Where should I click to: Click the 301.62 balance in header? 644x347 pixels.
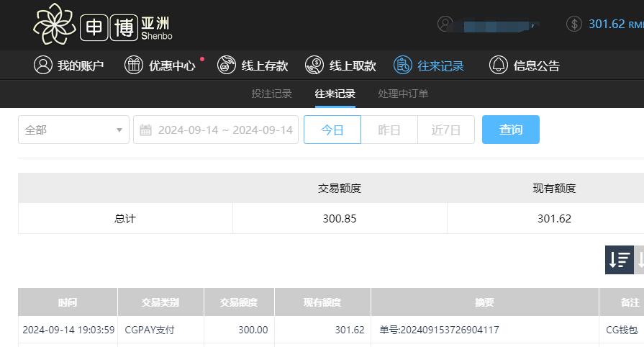coord(616,24)
